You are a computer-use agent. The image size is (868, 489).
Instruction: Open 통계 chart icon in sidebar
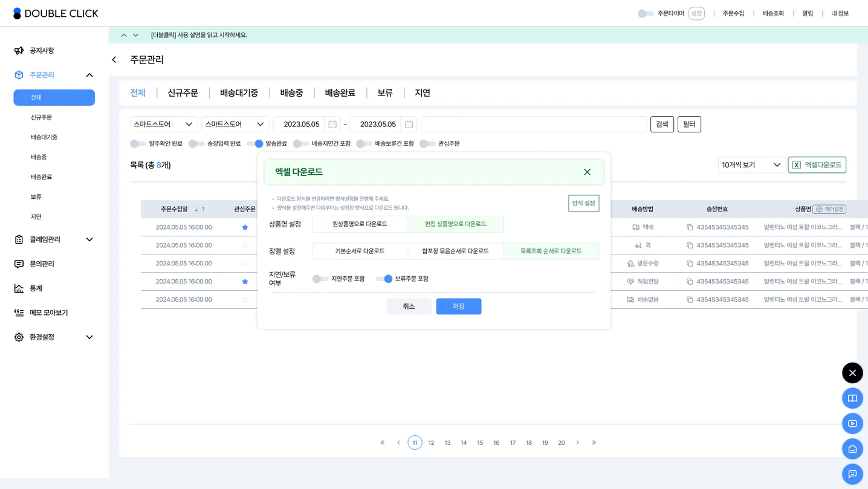click(19, 288)
